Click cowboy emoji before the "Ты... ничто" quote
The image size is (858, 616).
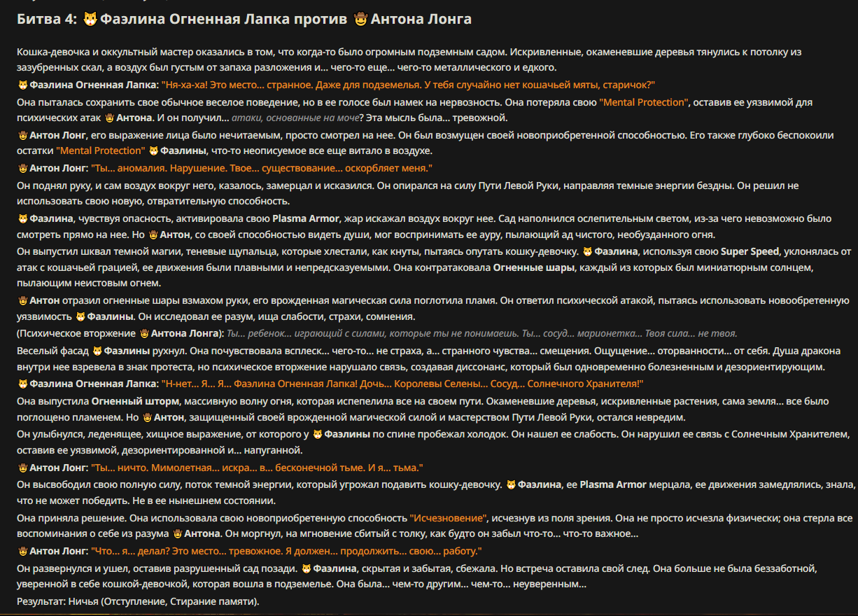22,467
